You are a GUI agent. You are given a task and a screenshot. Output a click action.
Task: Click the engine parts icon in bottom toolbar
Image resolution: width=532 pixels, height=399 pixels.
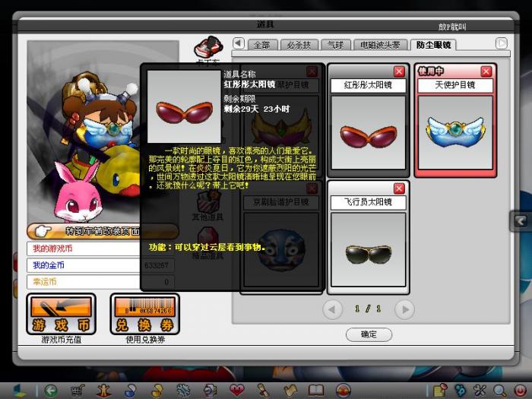[x=210, y=391]
